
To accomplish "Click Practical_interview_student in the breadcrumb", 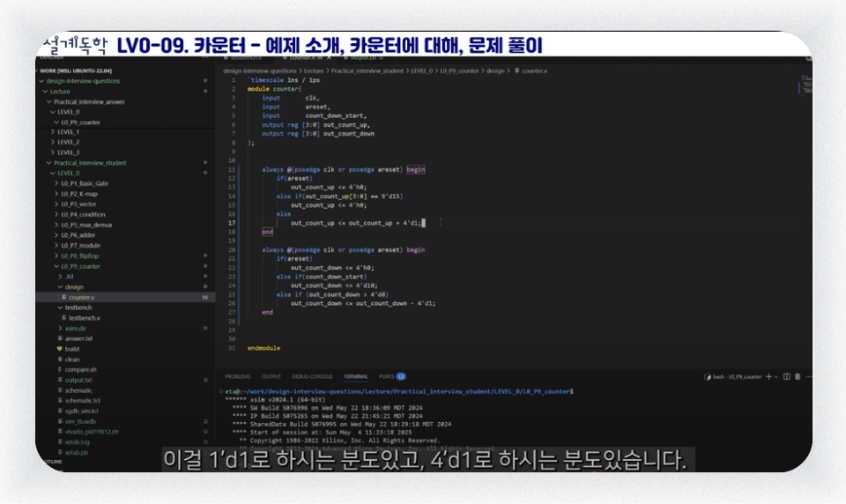I will pyautogui.click(x=367, y=70).
